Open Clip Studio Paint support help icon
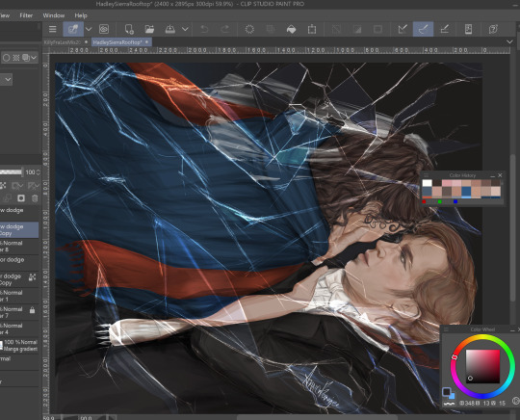520x420 pixels. point(493,29)
